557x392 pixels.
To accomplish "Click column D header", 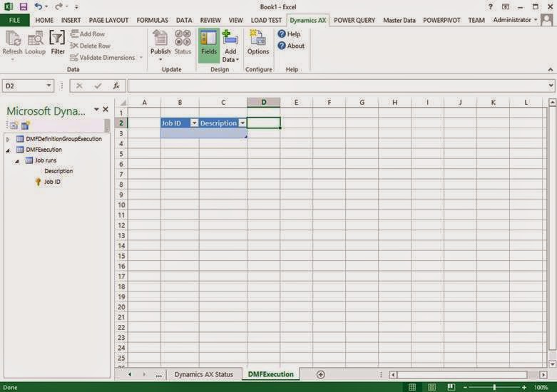I will click(x=264, y=102).
